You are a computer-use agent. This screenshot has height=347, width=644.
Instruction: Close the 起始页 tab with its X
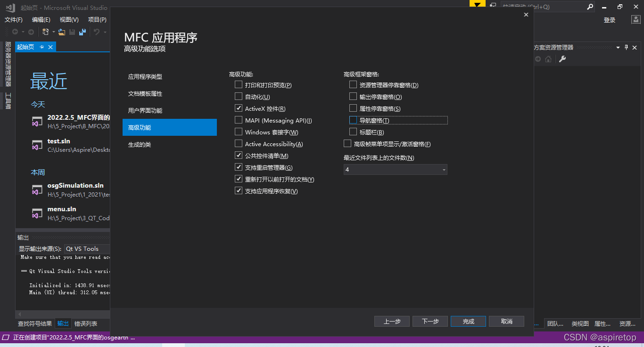pyautogui.click(x=50, y=47)
